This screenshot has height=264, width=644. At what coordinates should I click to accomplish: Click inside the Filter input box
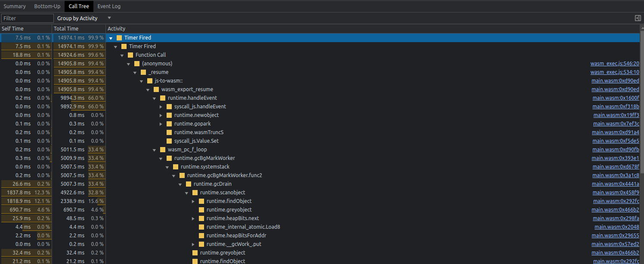pos(27,18)
